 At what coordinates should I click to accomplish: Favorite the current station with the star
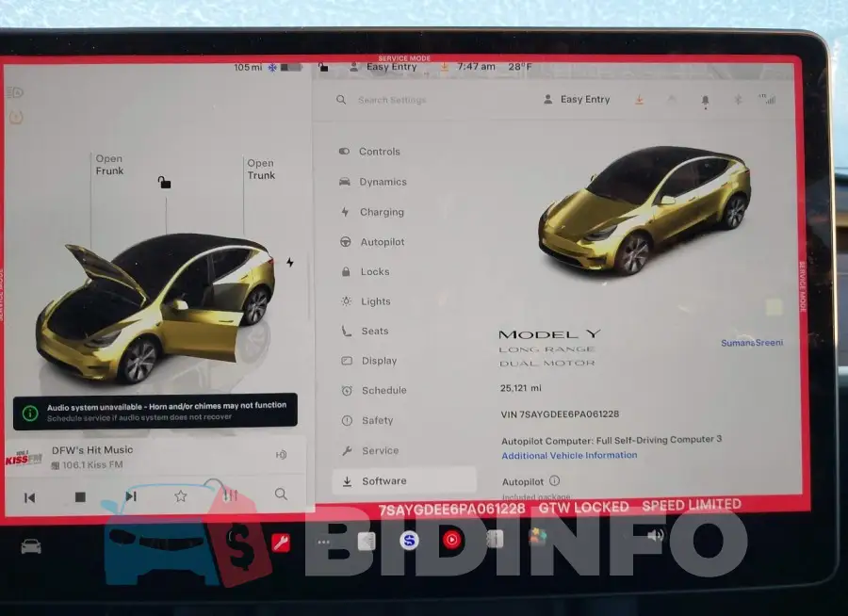[181, 495]
